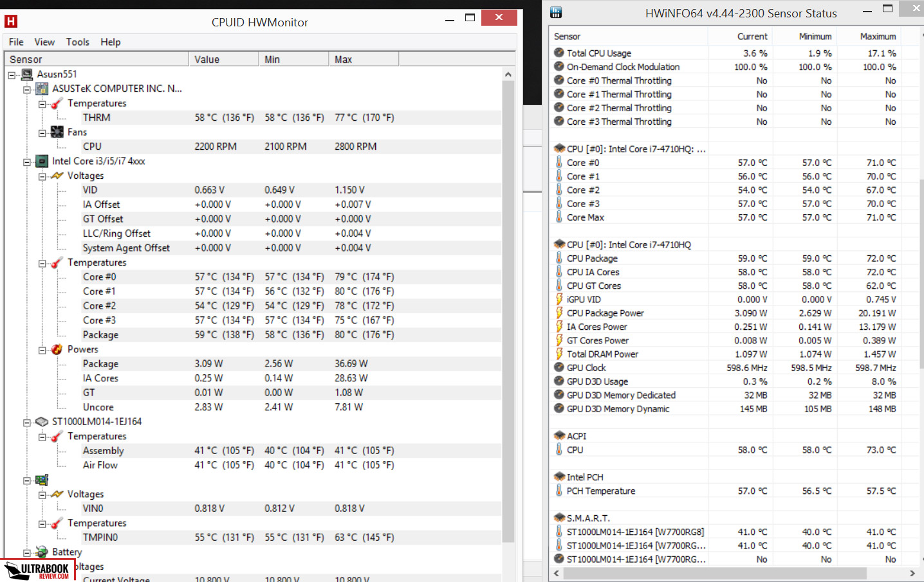Click the PCH Temperature thermometer icon
This screenshot has width=924, height=582.
[559, 490]
